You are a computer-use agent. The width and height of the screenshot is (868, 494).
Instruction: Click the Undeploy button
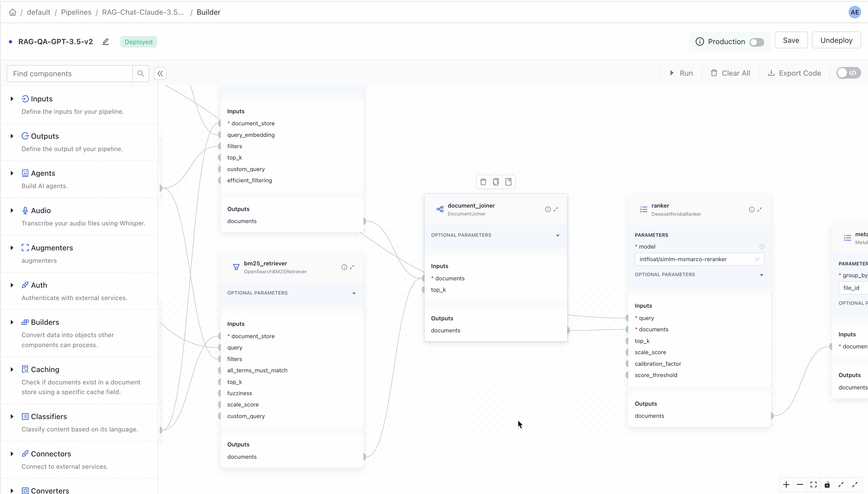coord(836,40)
